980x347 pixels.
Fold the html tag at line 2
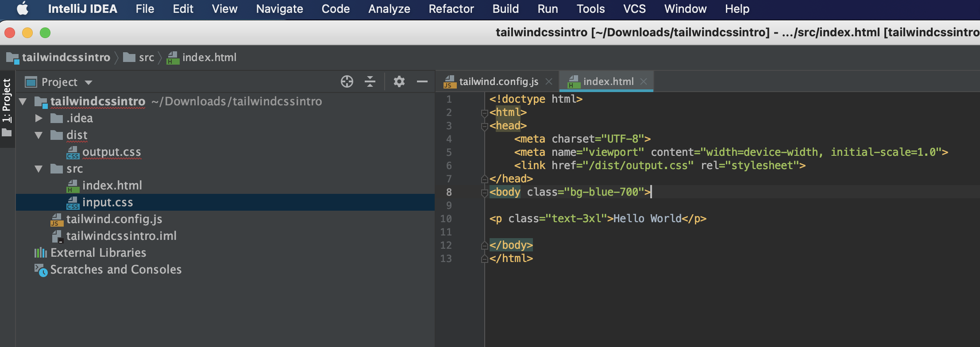[484, 113]
